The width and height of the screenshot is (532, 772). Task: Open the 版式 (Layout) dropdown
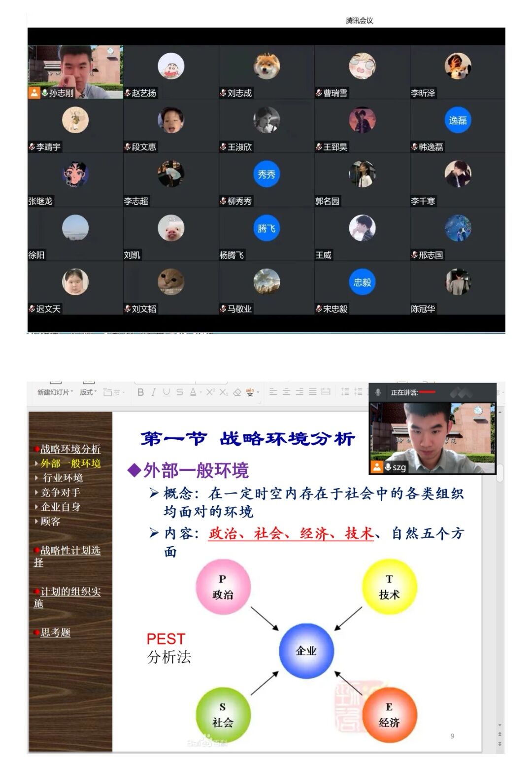88,392
